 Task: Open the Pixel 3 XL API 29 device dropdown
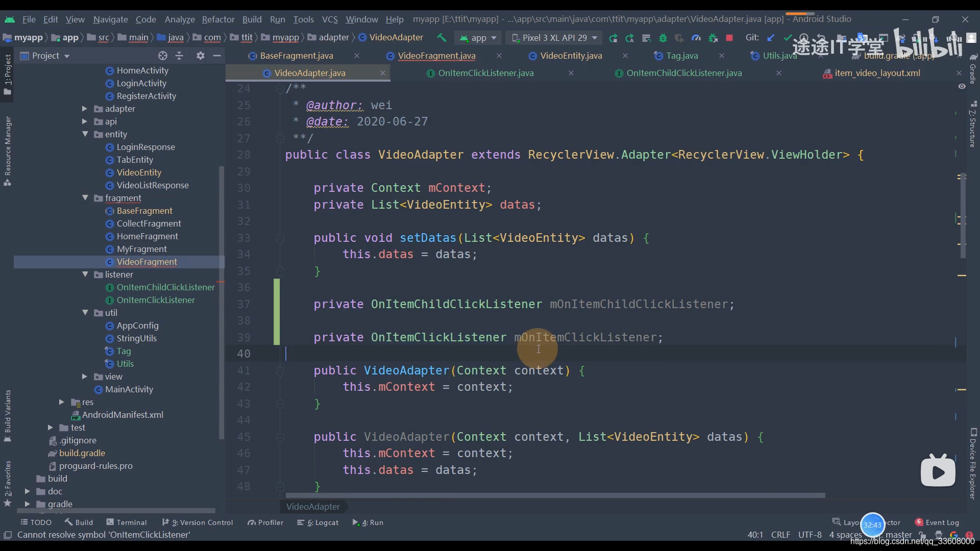[554, 38]
